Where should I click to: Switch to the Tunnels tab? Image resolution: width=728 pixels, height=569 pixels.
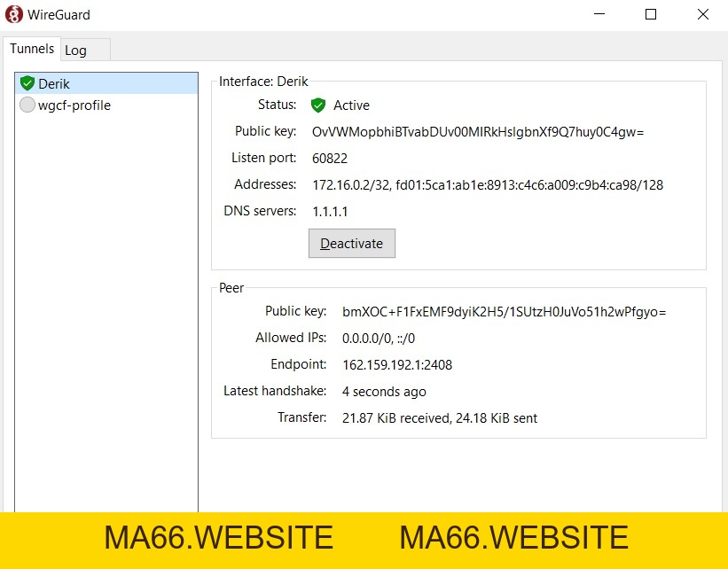click(32, 49)
